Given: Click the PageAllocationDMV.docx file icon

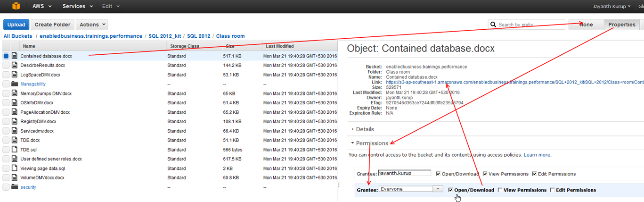Looking at the screenshot, I should [x=15, y=112].
